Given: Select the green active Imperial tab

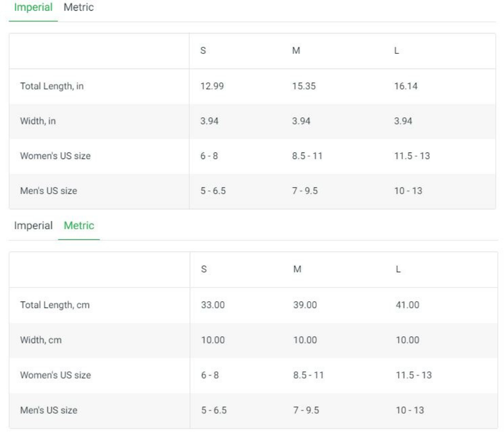Looking at the screenshot, I should (33, 8).
